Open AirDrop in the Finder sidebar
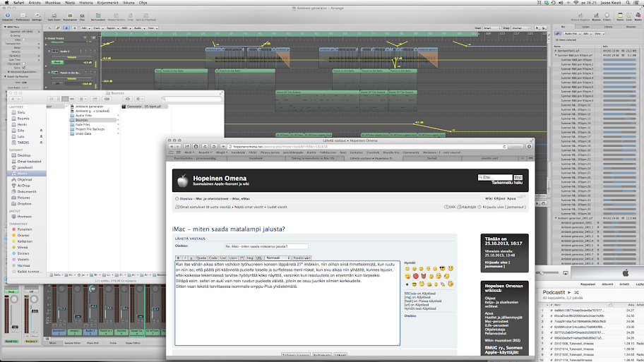The height and width of the screenshot is (362, 644). (x=25, y=186)
